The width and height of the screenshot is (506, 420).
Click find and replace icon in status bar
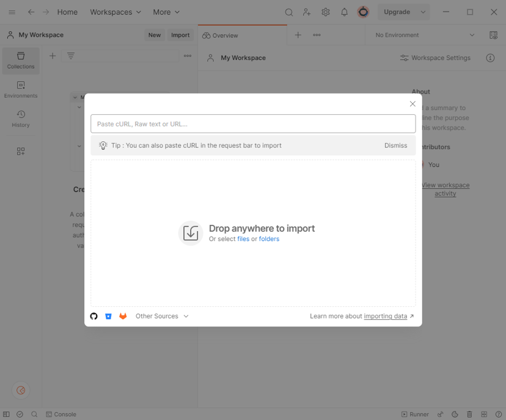pyautogui.click(x=34, y=414)
